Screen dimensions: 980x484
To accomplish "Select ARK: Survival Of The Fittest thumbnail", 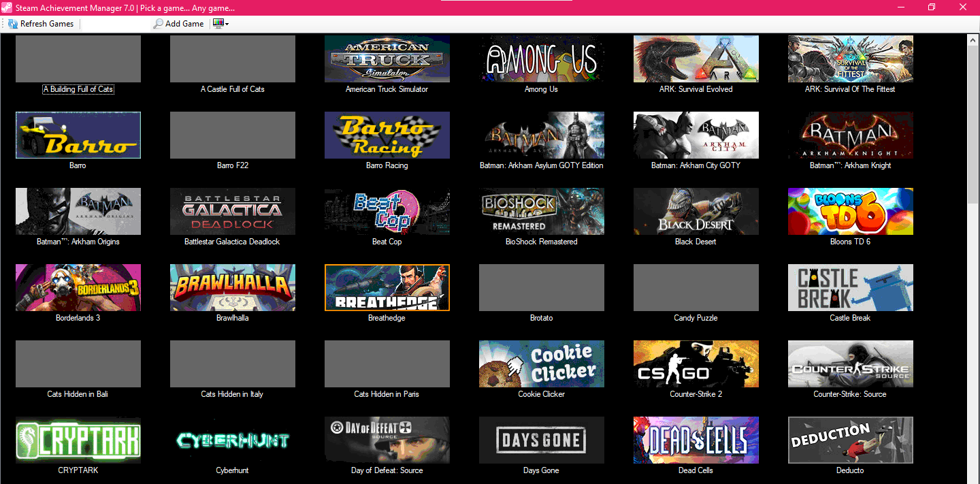I will pyautogui.click(x=851, y=59).
